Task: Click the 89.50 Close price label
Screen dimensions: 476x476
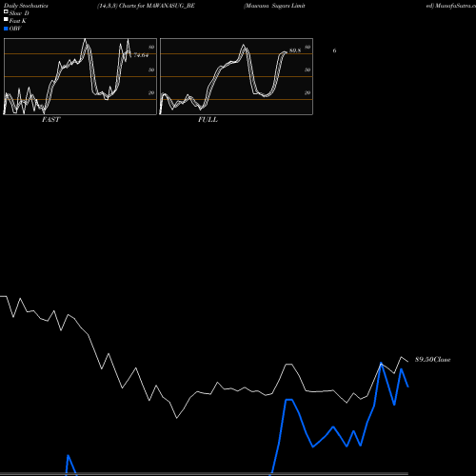Action: click(432, 360)
